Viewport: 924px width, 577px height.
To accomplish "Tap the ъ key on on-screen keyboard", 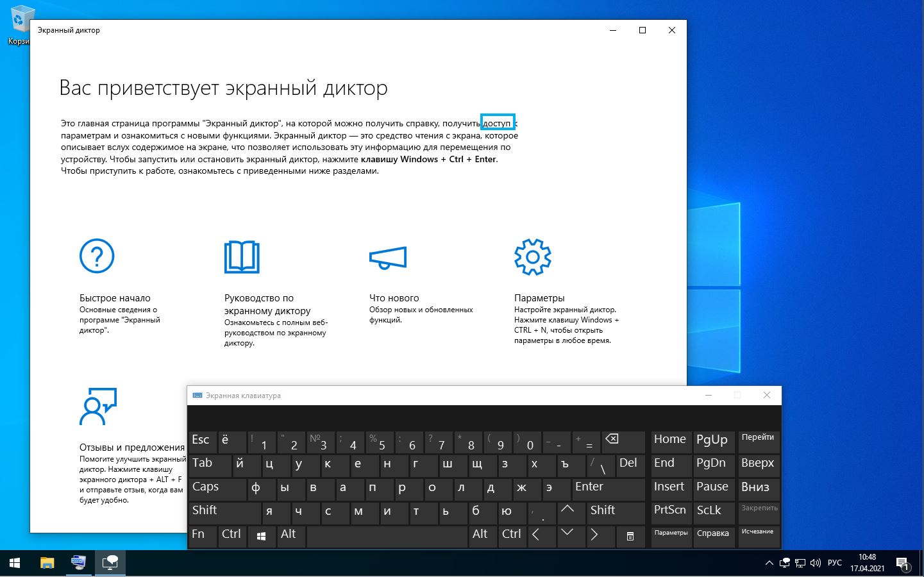I will pyautogui.click(x=571, y=465).
